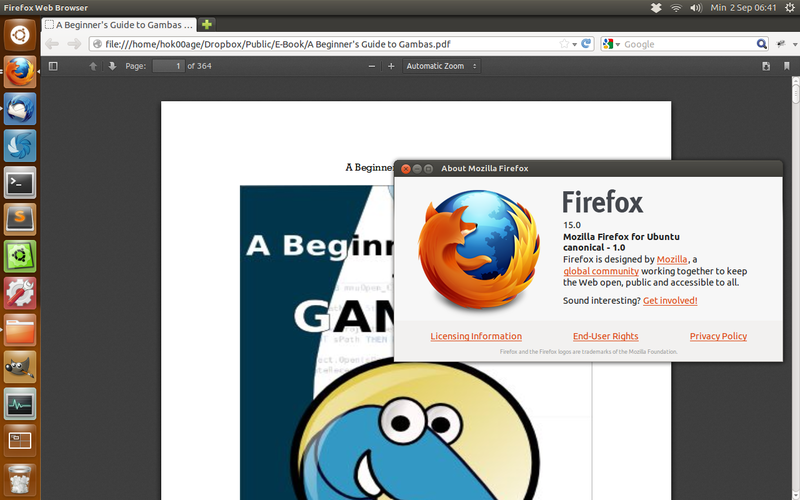This screenshot has height=500, width=800.
Task: Open workspace switcher in launcher
Action: (20, 441)
